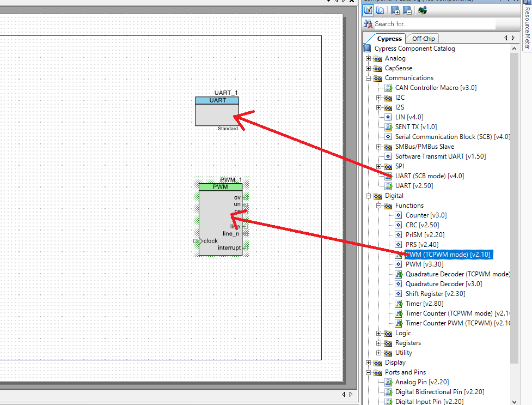Select Serial Communication Block (SCB) icon
The height and width of the screenshot is (405, 532).
(x=388, y=137)
